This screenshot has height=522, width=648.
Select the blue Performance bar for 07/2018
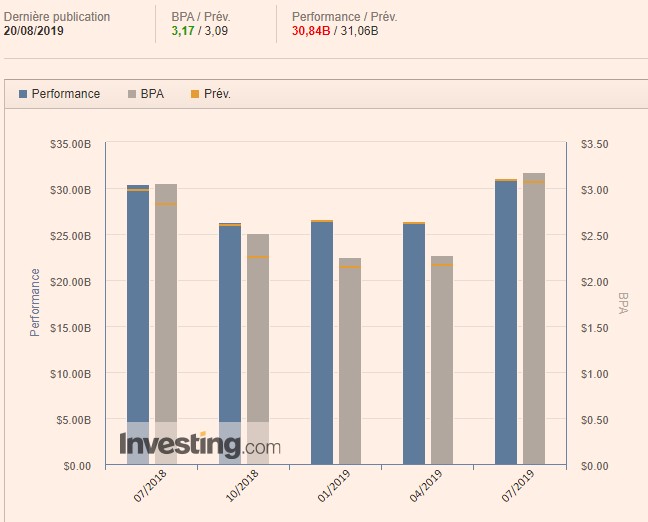pyautogui.click(x=138, y=320)
